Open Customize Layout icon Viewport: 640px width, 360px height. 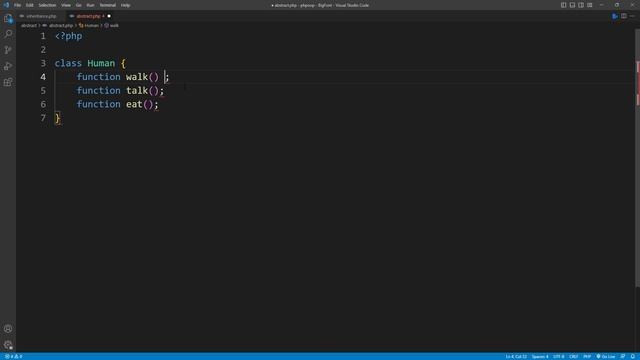click(x=590, y=5)
